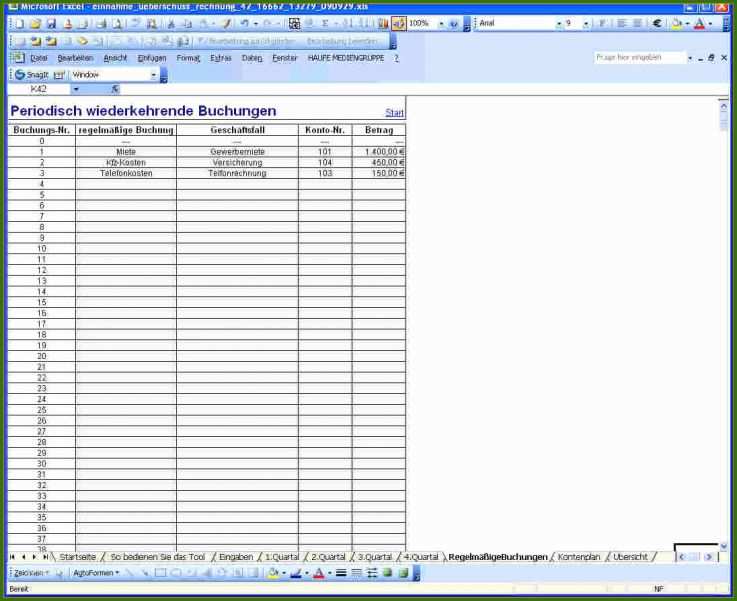
Task: Open the AutoFormen button
Action: point(96,573)
